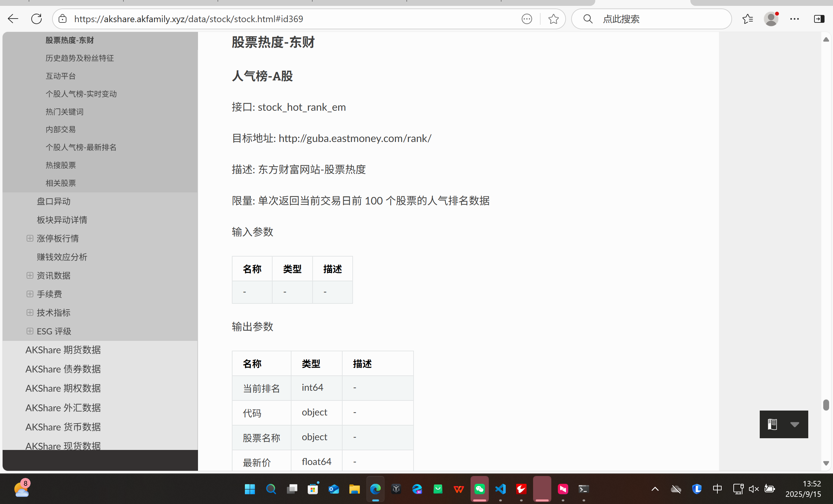The width and height of the screenshot is (833, 504).
Task: Open the favorites list icon
Action: pos(748,19)
